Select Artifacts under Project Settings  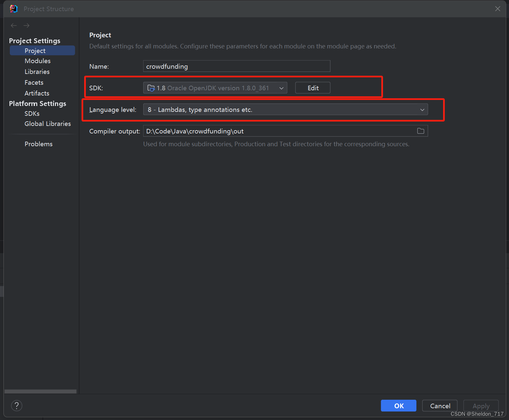pyautogui.click(x=37, y=93)
